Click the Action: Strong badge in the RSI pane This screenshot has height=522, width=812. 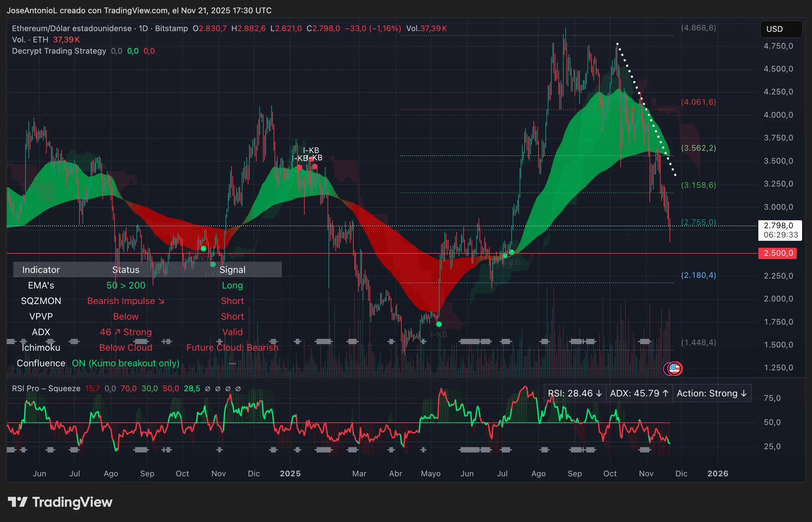tap(711, 393)
